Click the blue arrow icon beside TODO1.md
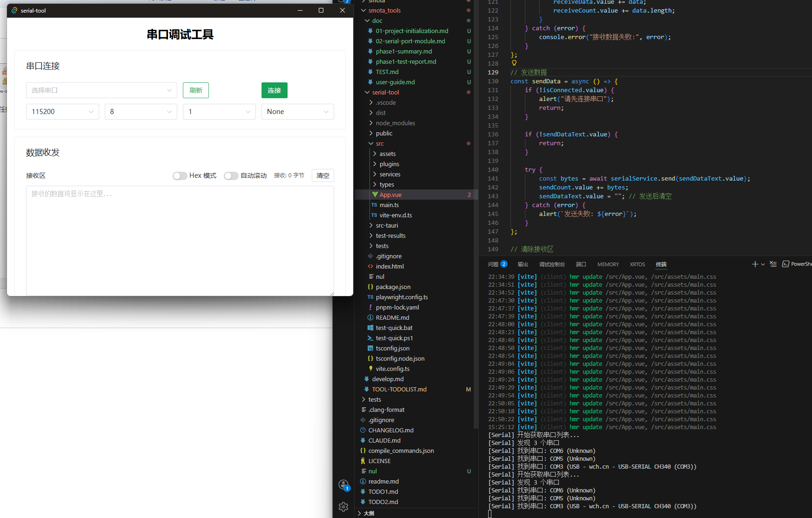 [x=362, y=491]
